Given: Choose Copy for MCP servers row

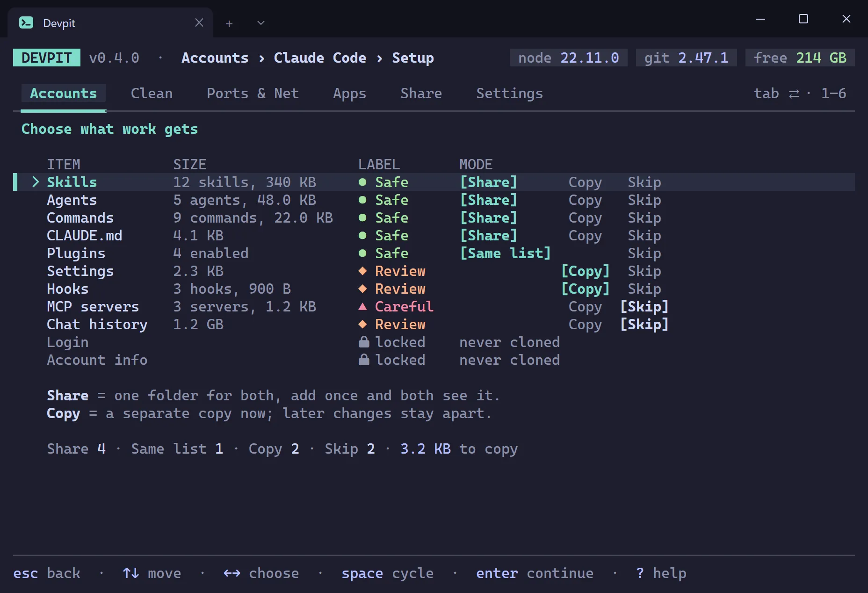Looking at the screenshot, I should 585,306.
